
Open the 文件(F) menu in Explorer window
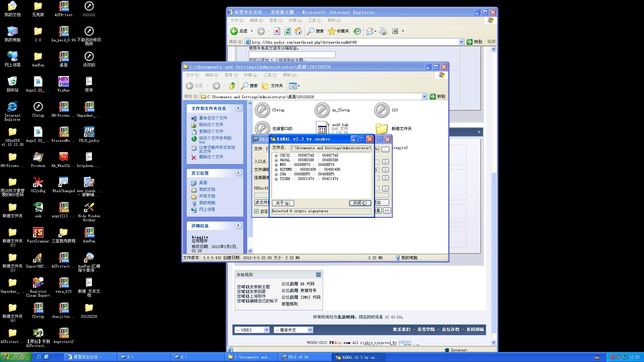click(x=192, y=75)
